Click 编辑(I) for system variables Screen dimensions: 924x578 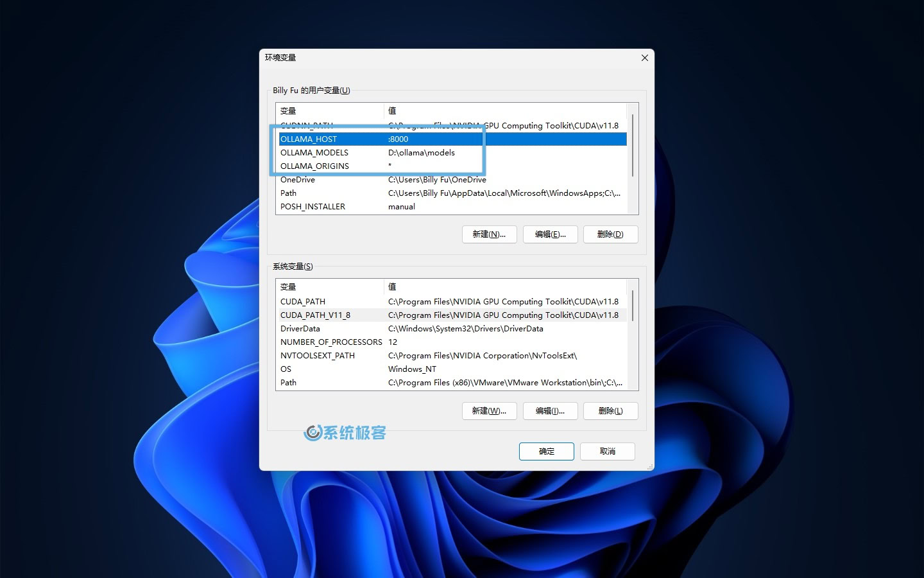550,411
